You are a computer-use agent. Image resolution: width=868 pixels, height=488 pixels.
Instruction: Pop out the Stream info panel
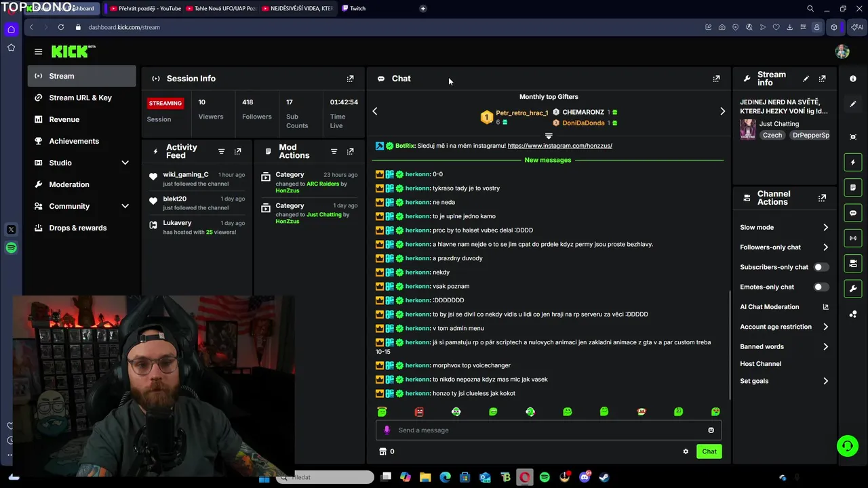[823, 79]
